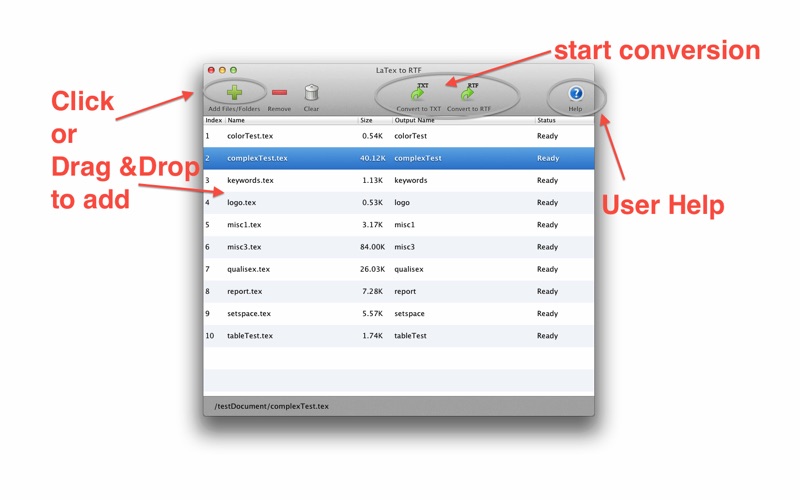Minimize window with the yellow button

pos(222,70)
